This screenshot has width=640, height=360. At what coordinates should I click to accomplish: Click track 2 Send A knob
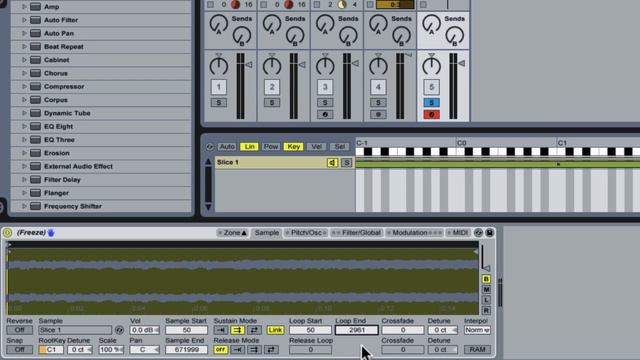click(x=272, y=24)
